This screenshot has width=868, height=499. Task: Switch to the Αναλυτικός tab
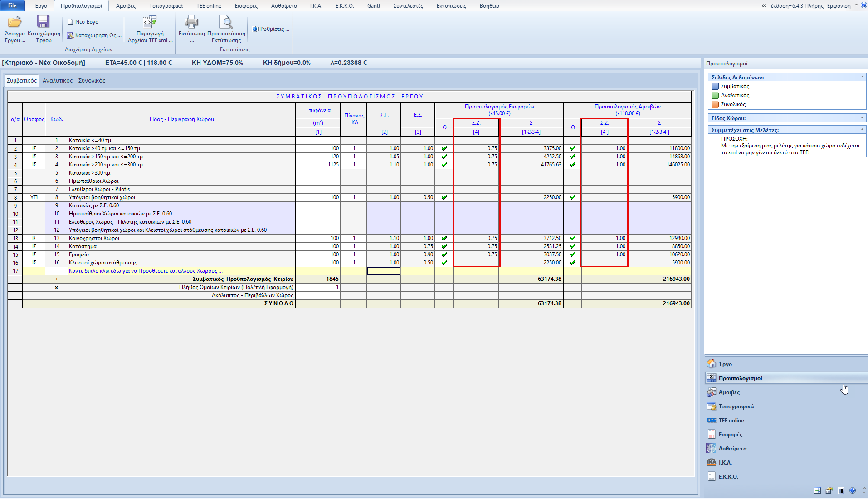pos(58,81)
